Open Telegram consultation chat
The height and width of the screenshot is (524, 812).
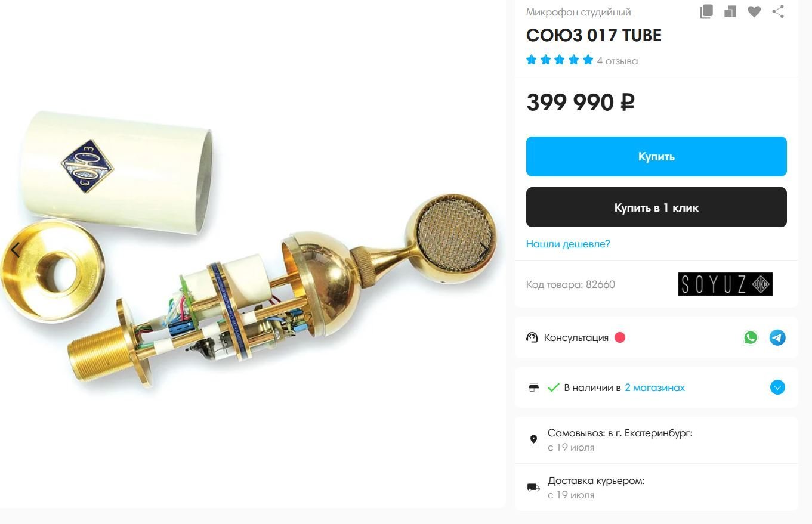click(x=777, y=337)
